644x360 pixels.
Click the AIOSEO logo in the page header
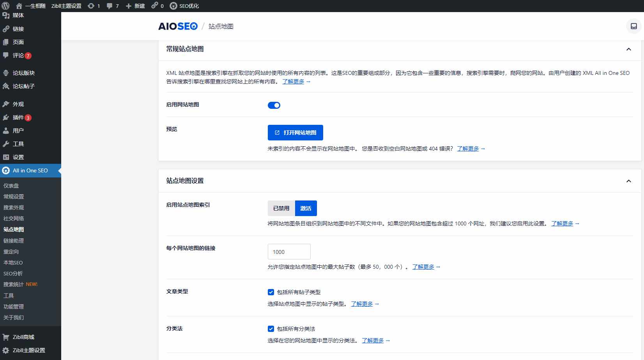(x=178, y=26)
